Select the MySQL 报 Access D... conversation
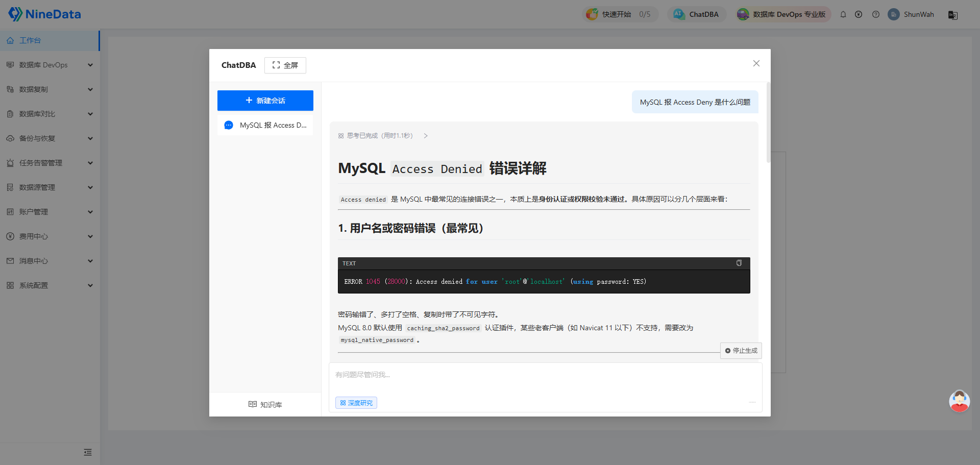980x465 pixels. [265, 125]
